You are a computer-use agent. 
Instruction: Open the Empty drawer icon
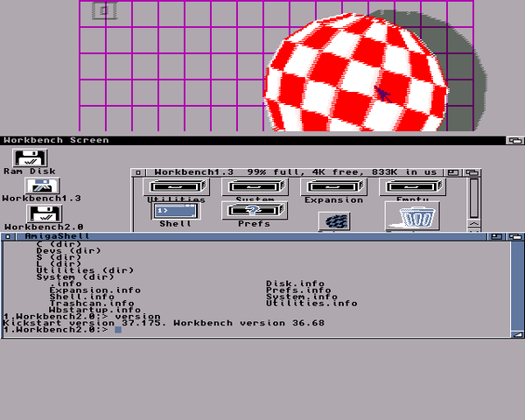[412, 186]
